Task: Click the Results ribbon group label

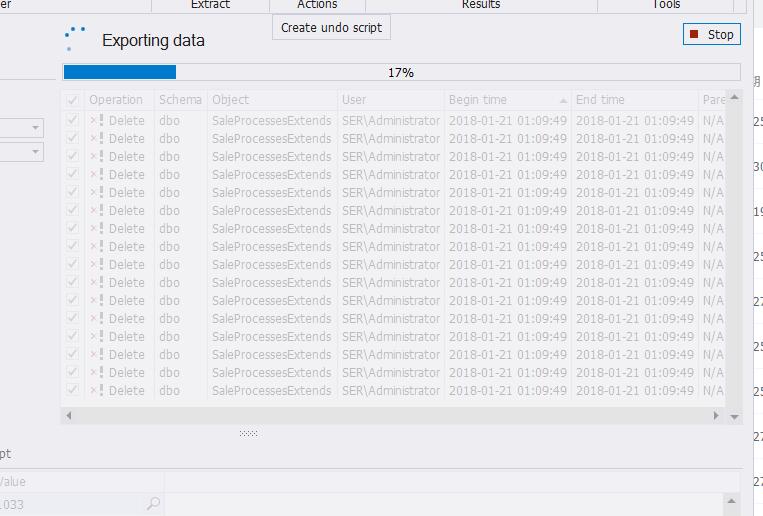Action: [481, 4]
